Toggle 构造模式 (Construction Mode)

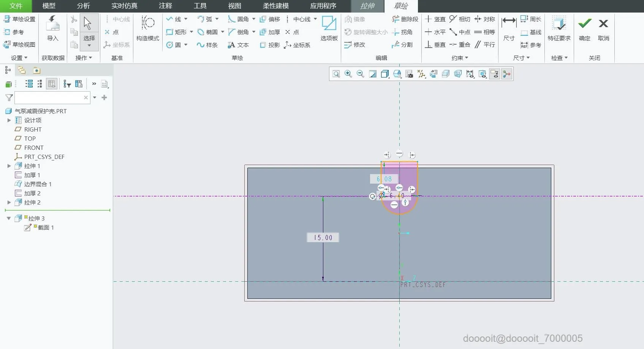pyautogui.click(x=148, y=29)
